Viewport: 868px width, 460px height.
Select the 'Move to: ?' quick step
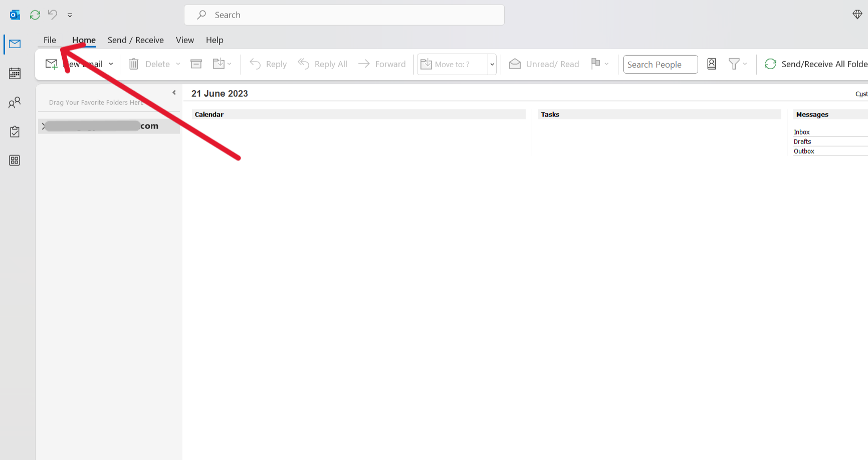[453, 64]
